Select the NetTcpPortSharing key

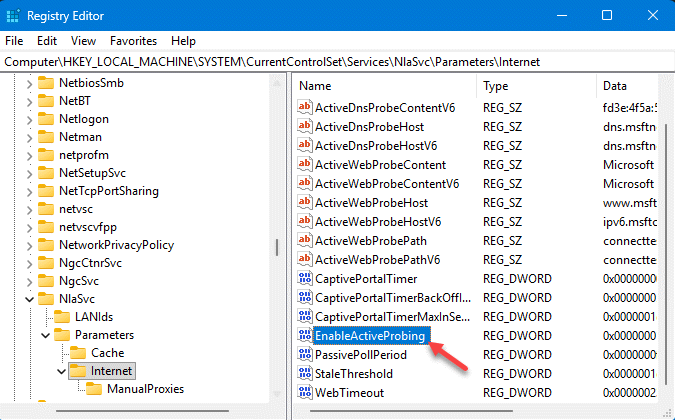pos(108,191)
